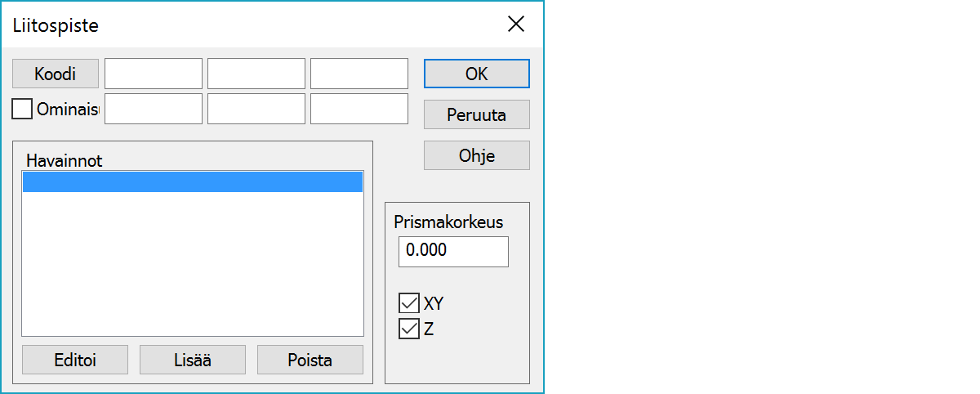Click the Koodi button
Image resolution: width=980 pixels, height=394 pixels.
pos(56,74)
